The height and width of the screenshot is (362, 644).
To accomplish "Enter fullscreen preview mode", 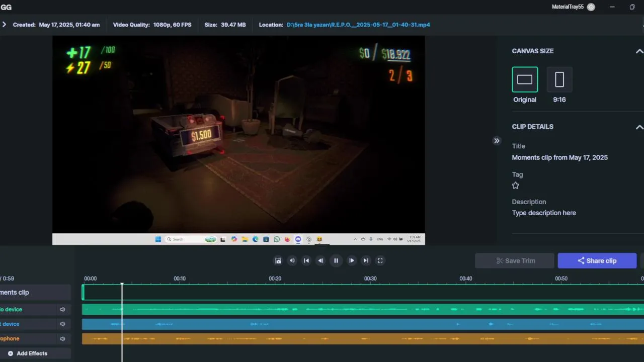I will [x=380, y=260].
